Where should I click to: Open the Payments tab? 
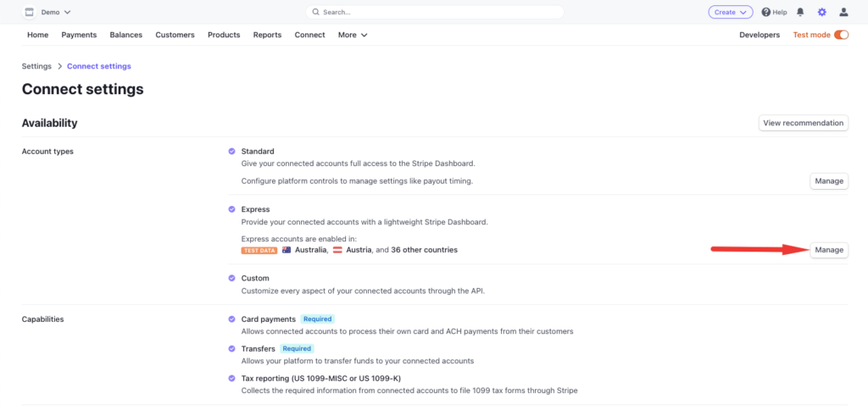click(79, 34)
